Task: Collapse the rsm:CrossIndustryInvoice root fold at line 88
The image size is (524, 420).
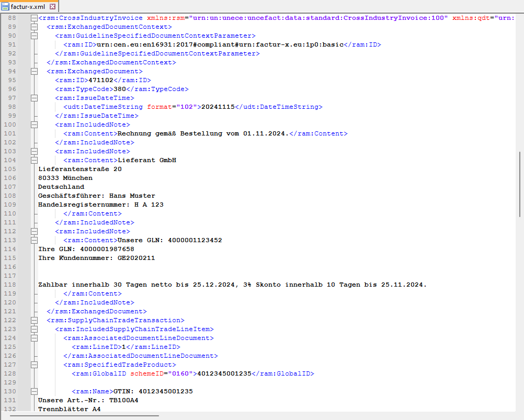Action: [34, 17]
